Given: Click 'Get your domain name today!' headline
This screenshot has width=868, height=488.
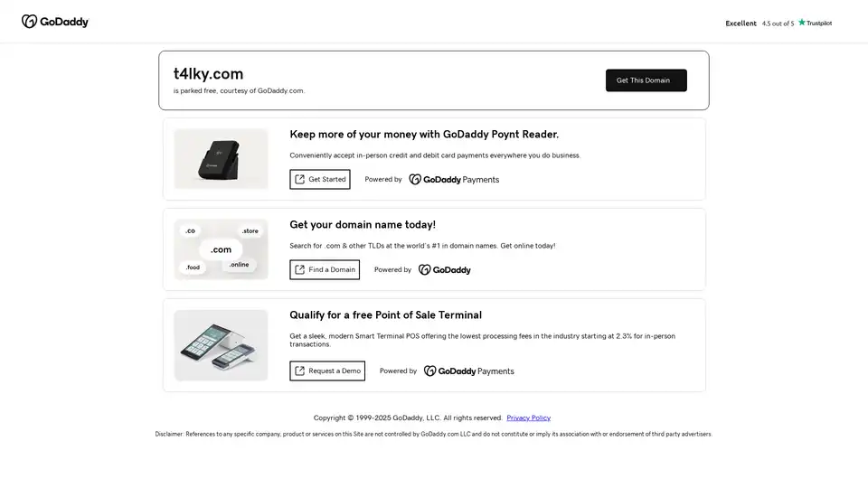Looking at the screenshot, I should (x=363, y=225).
